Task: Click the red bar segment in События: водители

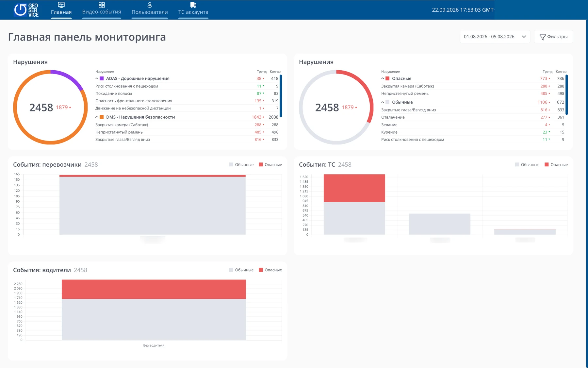Action: (x=154, y=289)
